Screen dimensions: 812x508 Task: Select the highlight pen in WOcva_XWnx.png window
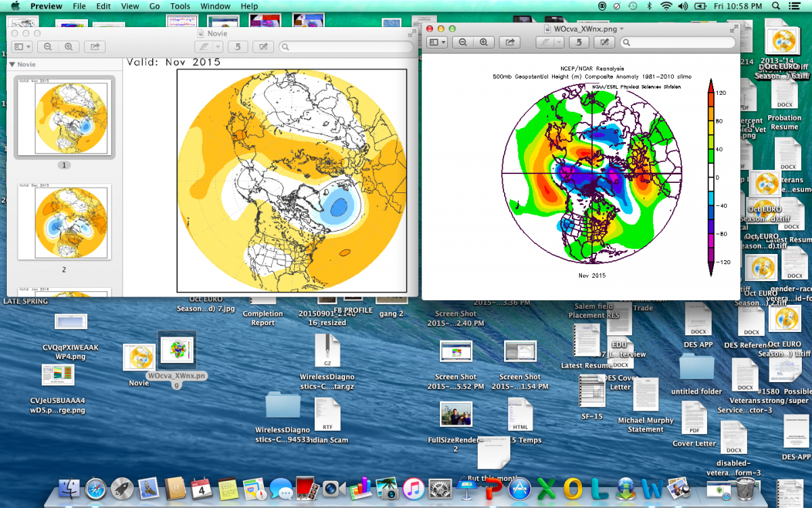545,42
